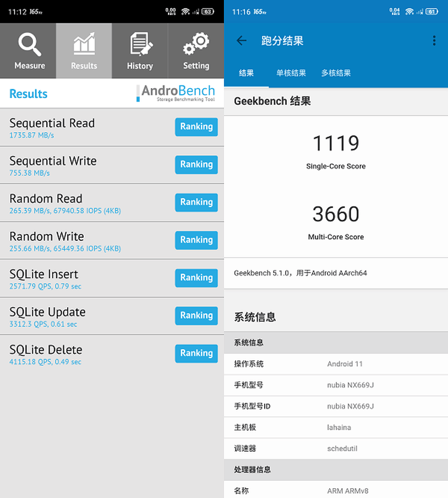Tap the Wi-Fi icon in AndroBench status bar
This screenshot has height=498, width=448.
pyautogui.click(x=185, y=12)
